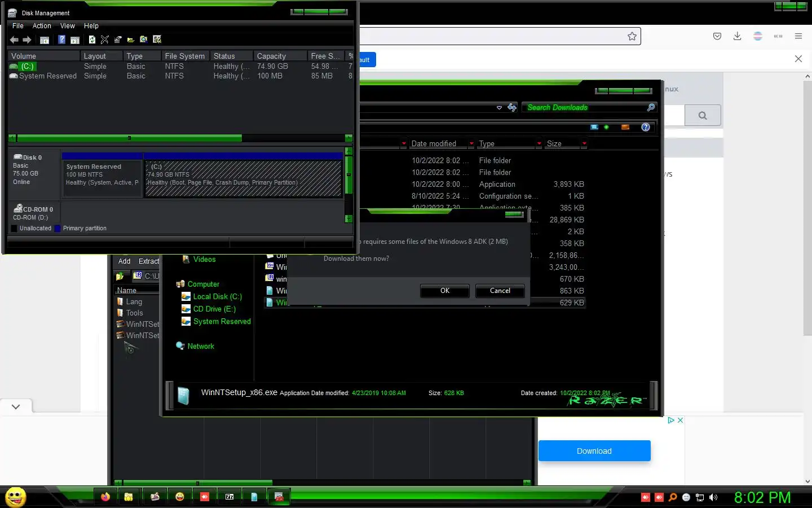Open the address bar history dropdown in Explorer

pyautogui.click(x=499, y=108)
